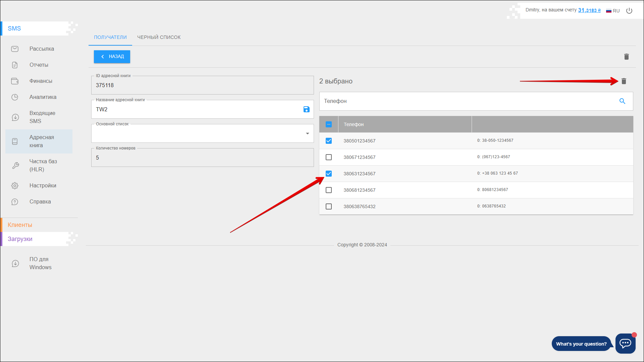Click the logout power icon
Screen dimensions: 644x362
pyautogui.click(x=629, y=11)
